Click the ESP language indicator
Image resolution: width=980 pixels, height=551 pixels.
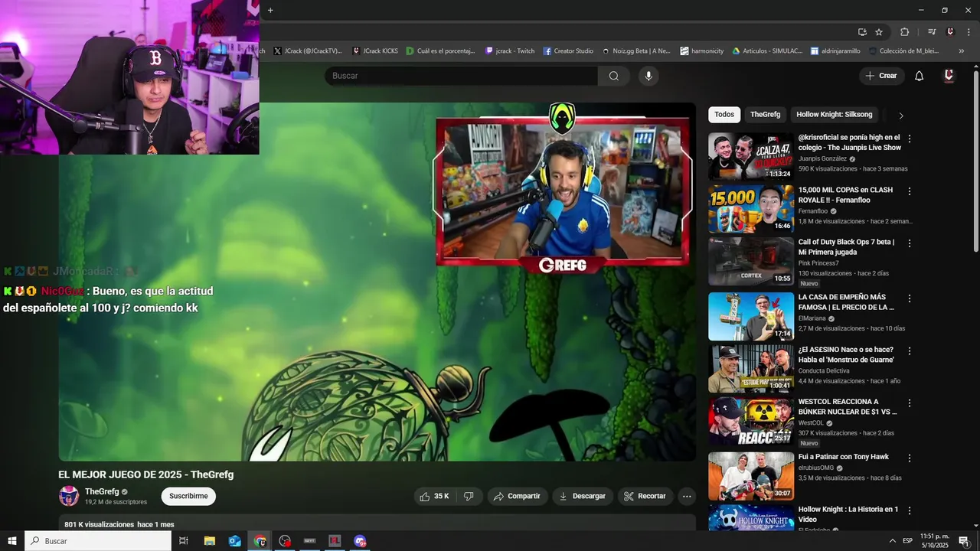(x=907, y=541)
